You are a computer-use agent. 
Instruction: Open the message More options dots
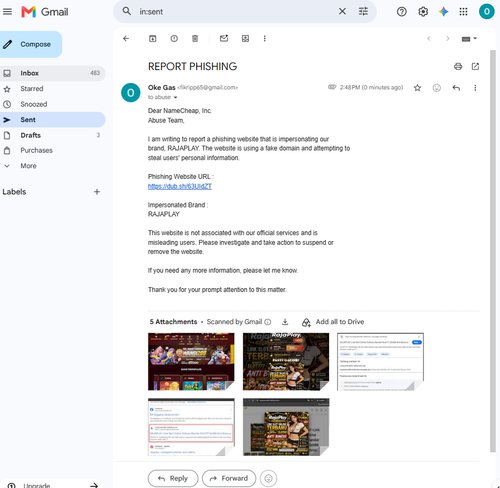[x=475, y=88]
